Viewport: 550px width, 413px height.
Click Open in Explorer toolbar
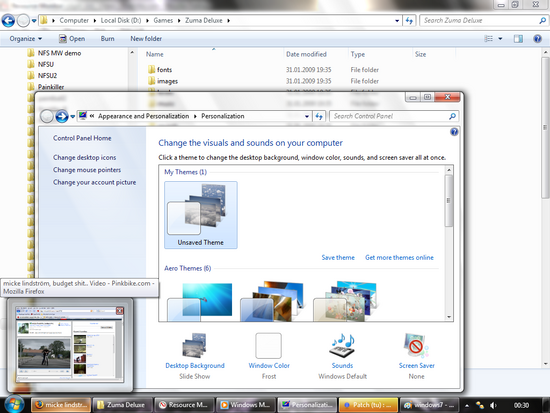72,39
